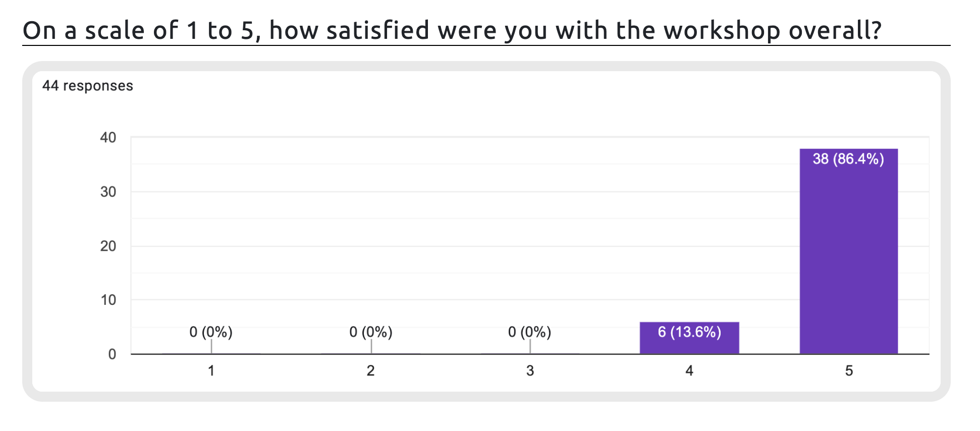
Task: Click the "0 (0%)" label above rating 1
Action: pos(211,332)
